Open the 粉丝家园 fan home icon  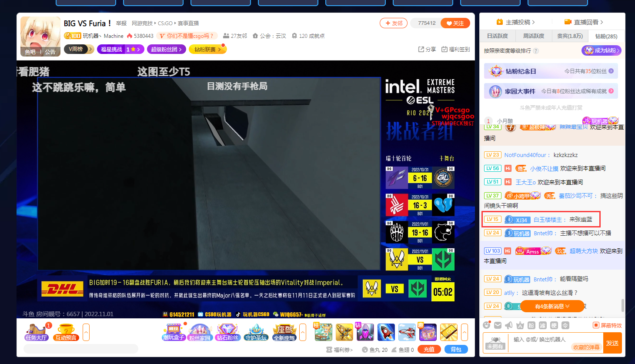(x=200, y=332)
